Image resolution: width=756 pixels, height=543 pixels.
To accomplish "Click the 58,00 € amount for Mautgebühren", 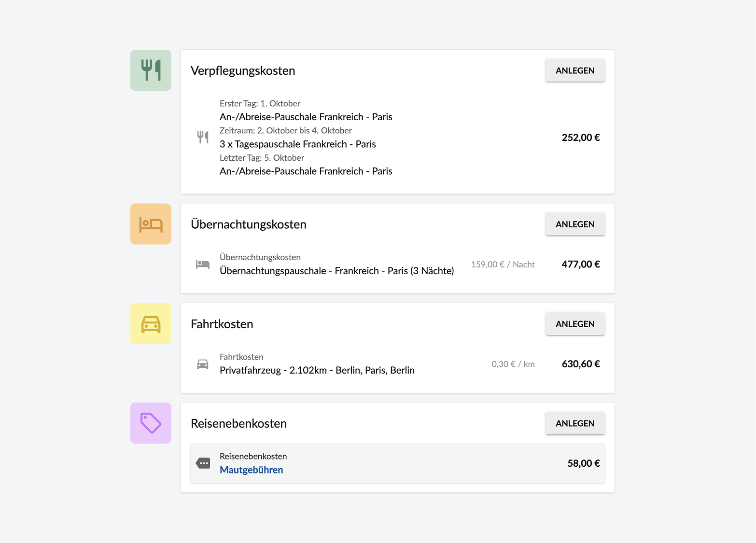I will click(583, 463).
